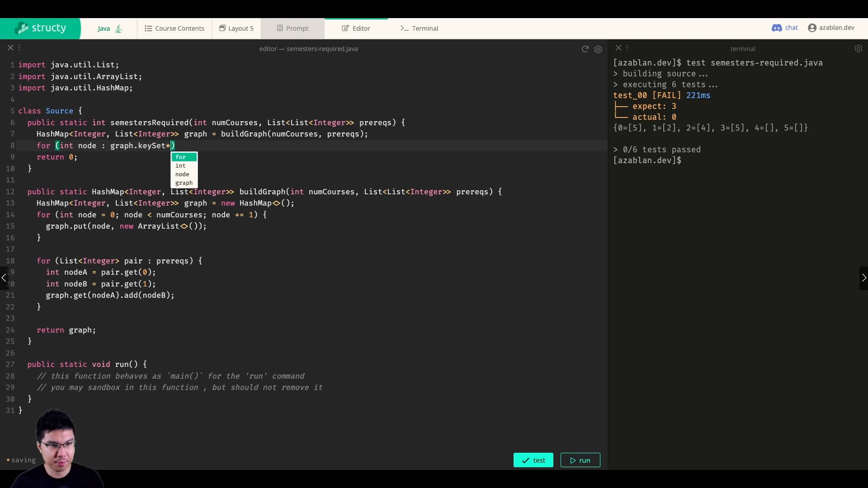Close the editor pane
Screen dimensions: 868x488
(10, 47)
